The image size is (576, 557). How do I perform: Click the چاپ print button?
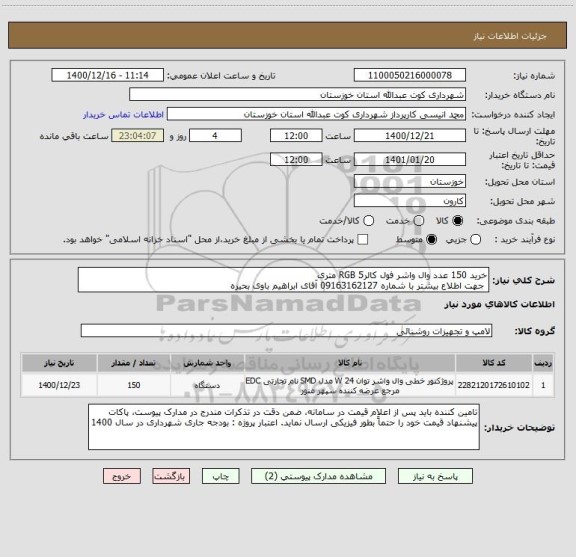coord(221,476)
